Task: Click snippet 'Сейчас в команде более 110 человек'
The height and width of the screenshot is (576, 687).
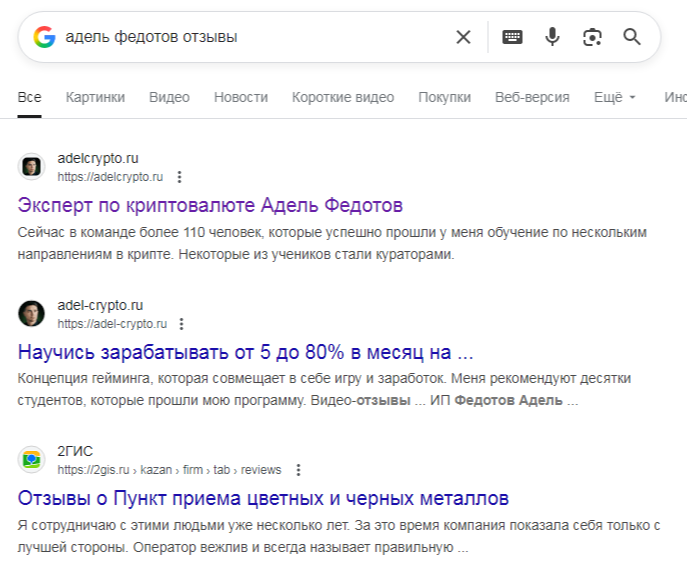Action: (332, 243)
